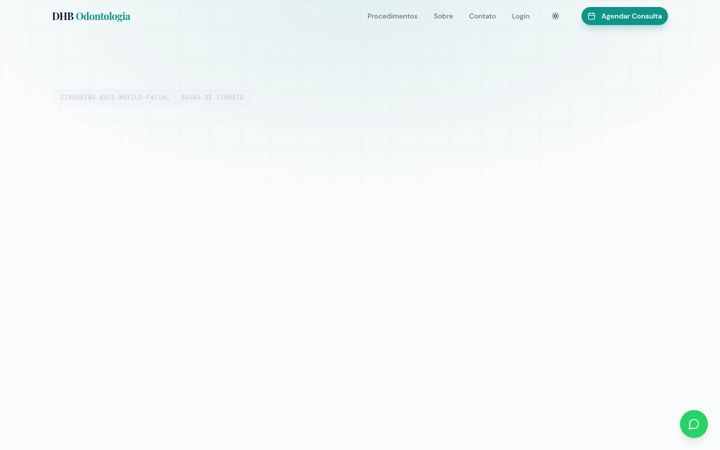The height and width of the screenshot is (450, 720).
Task: Open the WhatsApp chat bubble
Action: point(693,424)
